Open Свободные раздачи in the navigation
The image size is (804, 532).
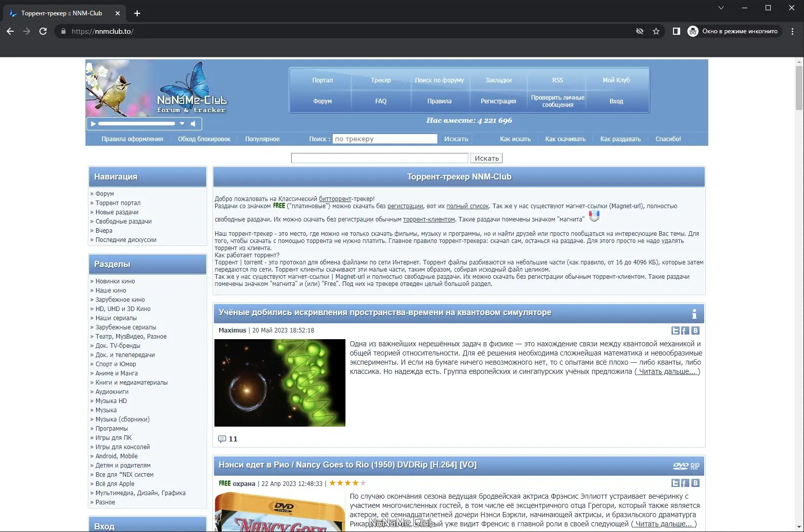123,221
